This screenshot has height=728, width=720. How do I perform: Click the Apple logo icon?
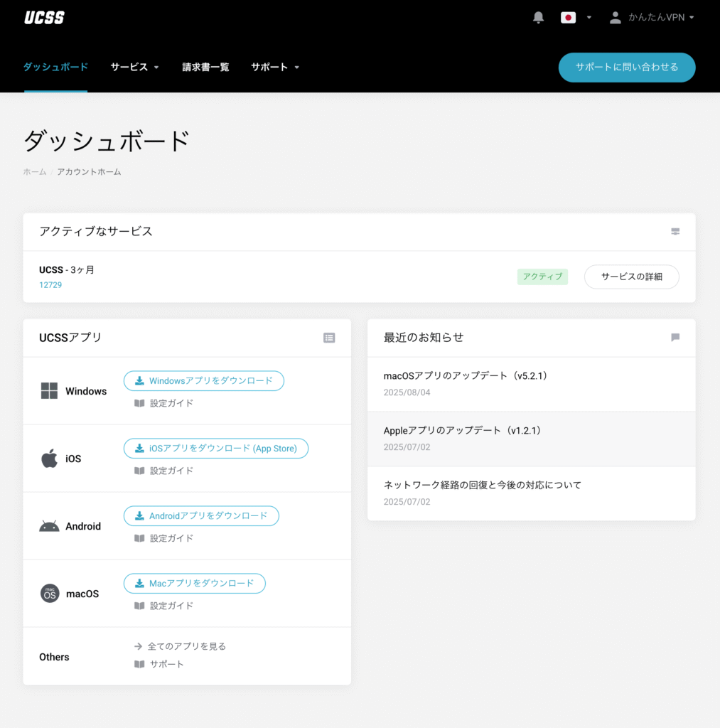pos(49,459)
